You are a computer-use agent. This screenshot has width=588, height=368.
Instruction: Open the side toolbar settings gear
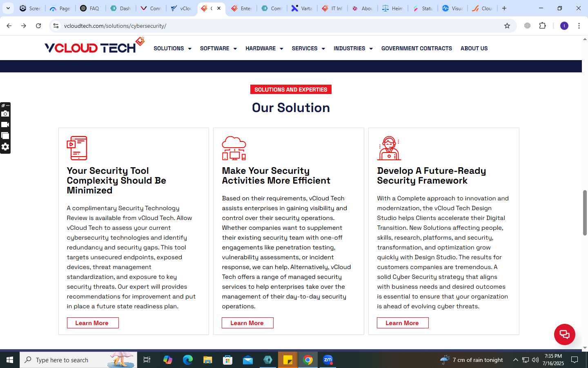coord(5,147)
